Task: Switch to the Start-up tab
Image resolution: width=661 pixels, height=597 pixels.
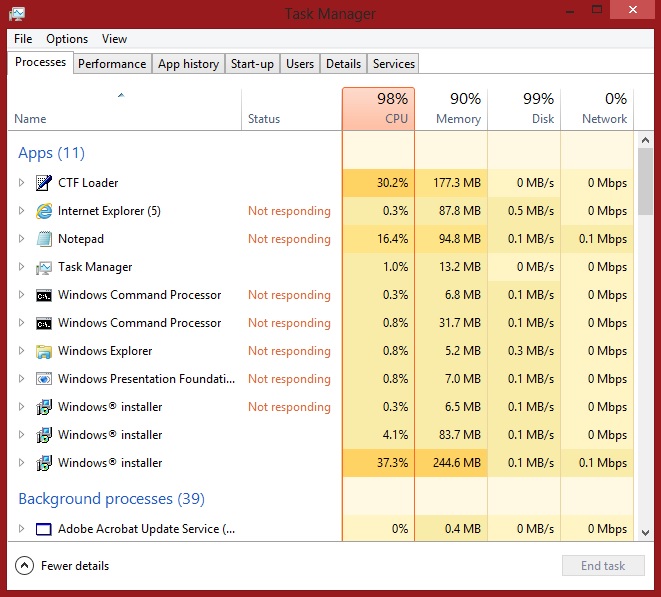Action: click(252, 64)
